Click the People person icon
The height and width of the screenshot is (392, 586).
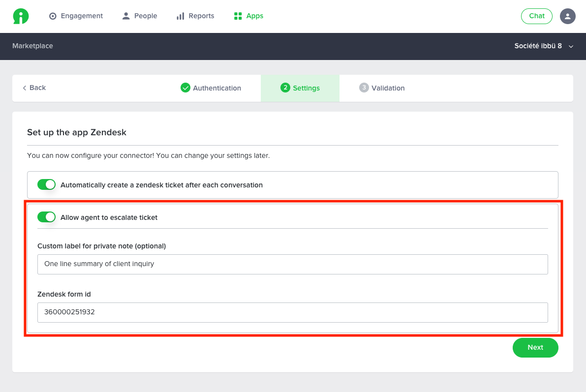[x=126, y=16]
